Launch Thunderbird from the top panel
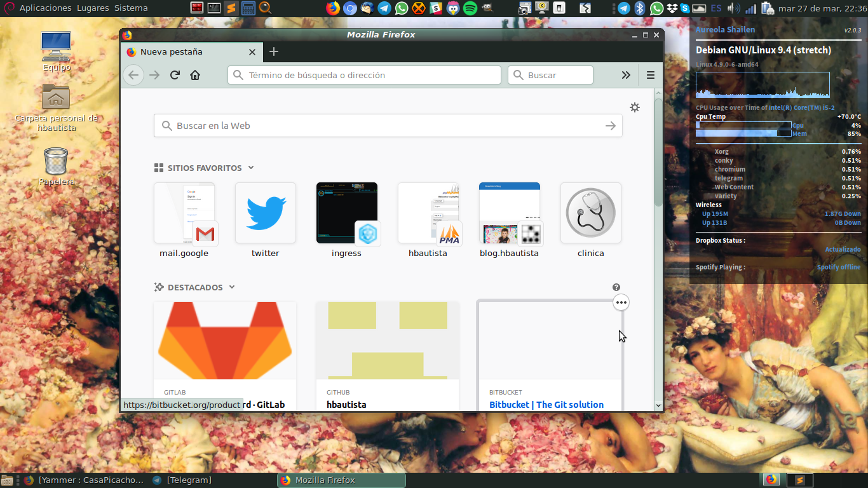The height and width of the screenshot is (488, 868). pyautogui.click(x=367, y=8)
